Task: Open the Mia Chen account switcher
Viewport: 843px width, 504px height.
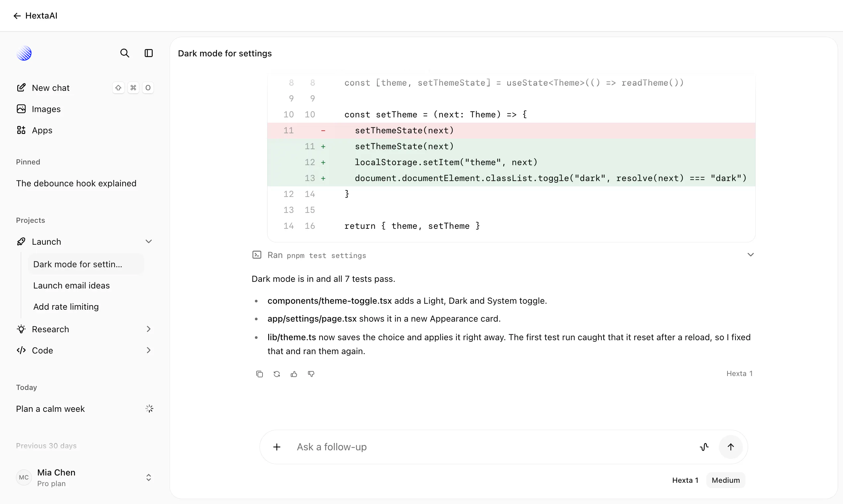Action: coord(85,477)
